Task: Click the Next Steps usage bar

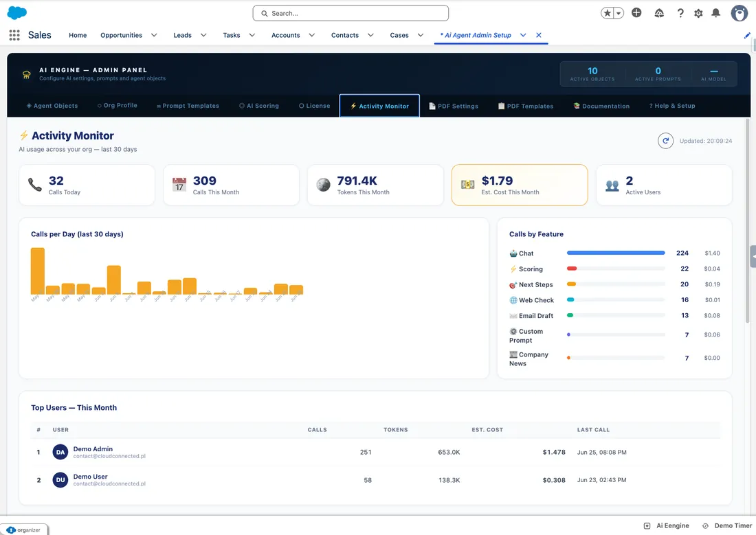Action: pyautogui.click(x=616, y=284)
